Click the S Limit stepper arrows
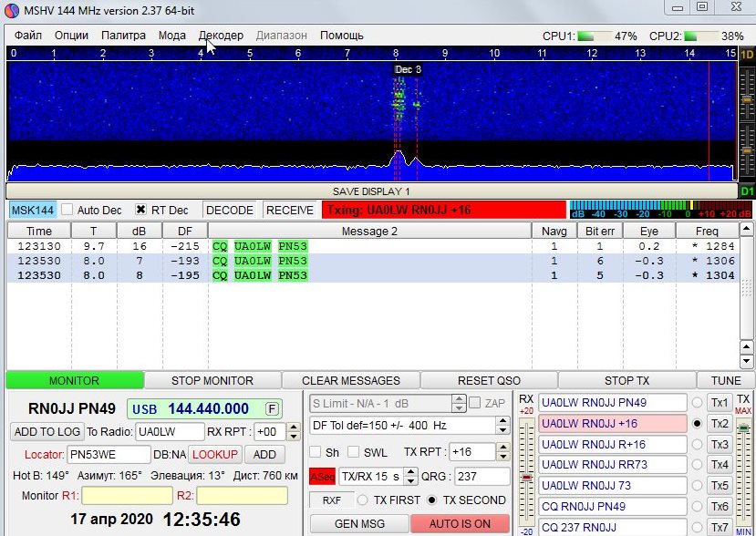This screenshot has width=756, height=536. (x=459, y=404)
